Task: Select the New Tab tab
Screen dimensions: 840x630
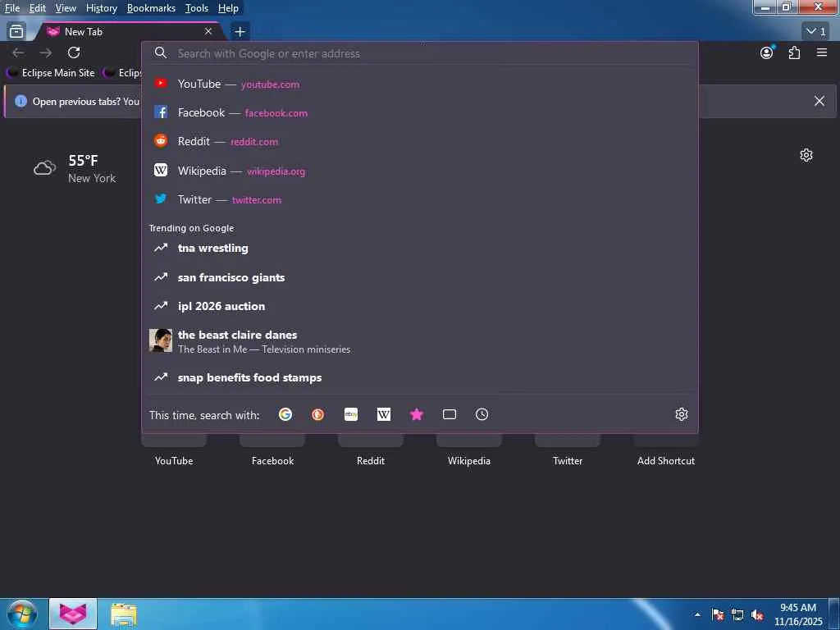Action: pos(129,32)
